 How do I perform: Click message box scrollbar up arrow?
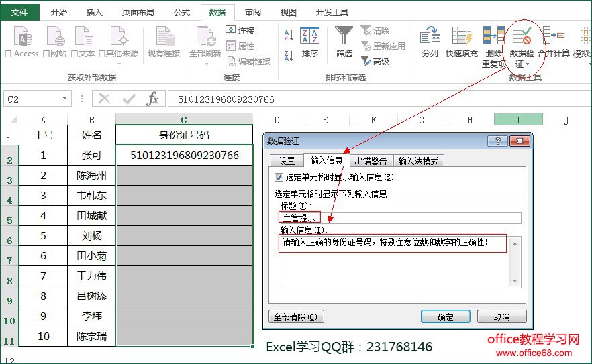pyautogui.click(x=515, y=244)
